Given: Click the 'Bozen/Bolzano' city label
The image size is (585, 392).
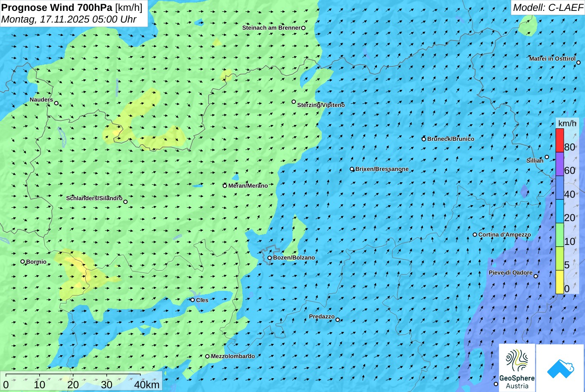Looking at the screenshot, I should [294, 258].
